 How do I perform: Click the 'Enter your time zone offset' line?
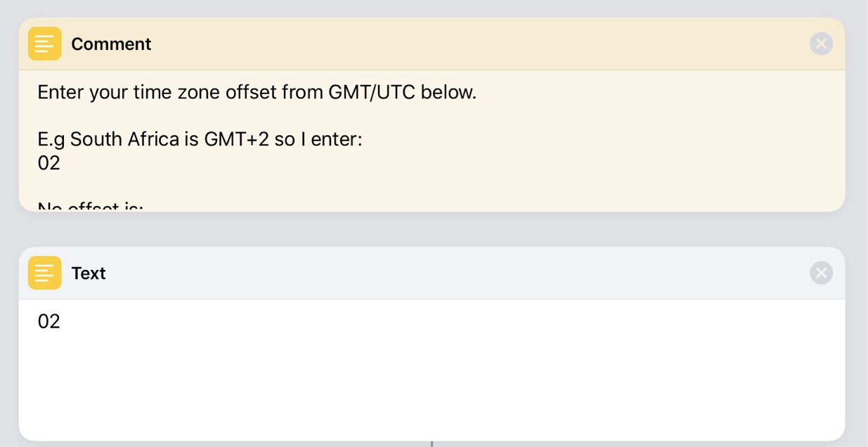pyautogui.click(x=257, y=92)
